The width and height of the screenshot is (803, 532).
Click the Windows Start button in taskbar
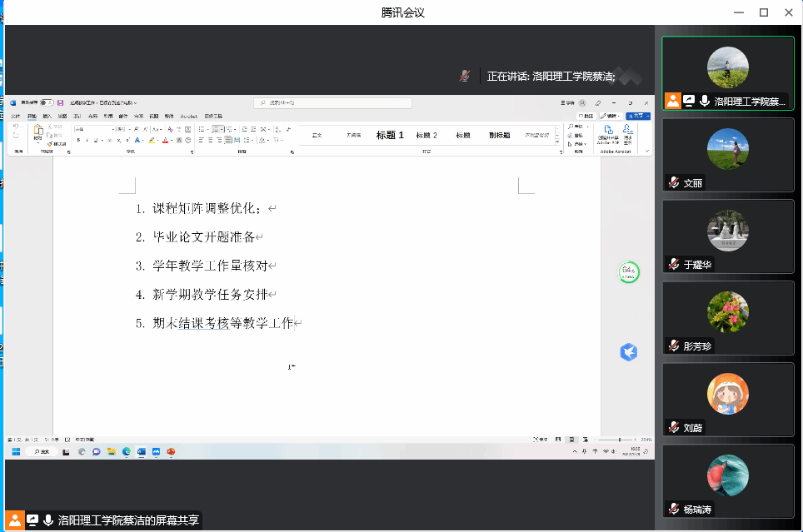(x=15, y=451)
